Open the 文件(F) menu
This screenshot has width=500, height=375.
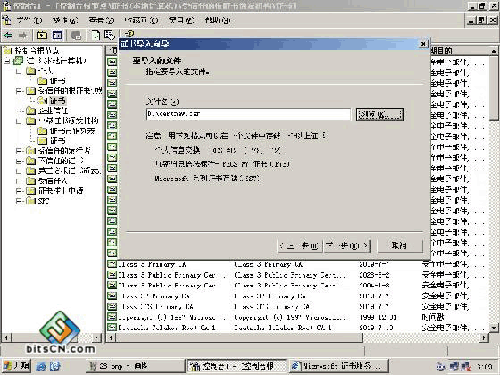30,20
